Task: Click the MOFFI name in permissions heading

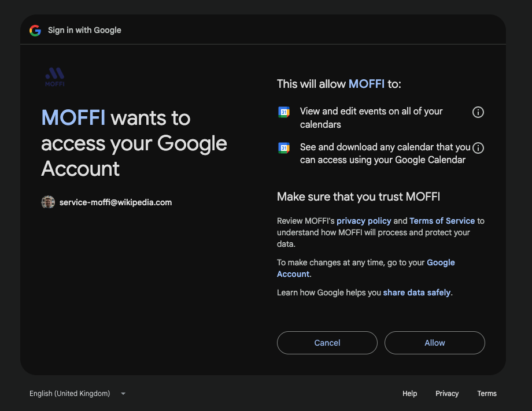Action: tap(367, 84)
